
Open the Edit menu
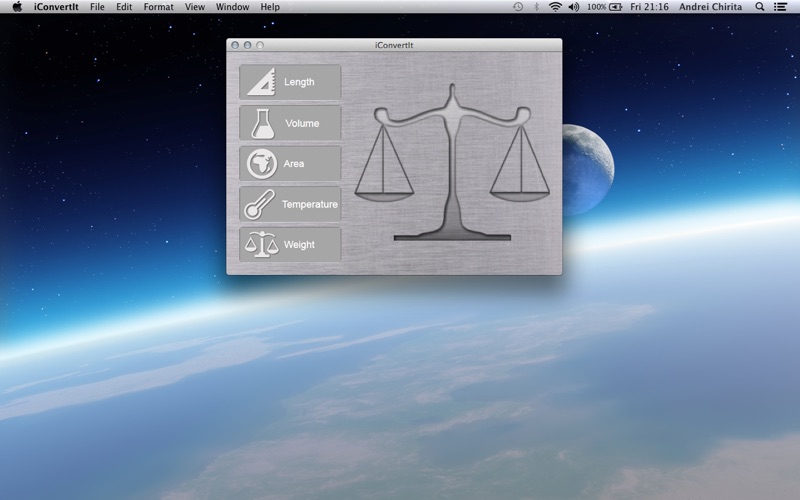(x=124, y=7)
